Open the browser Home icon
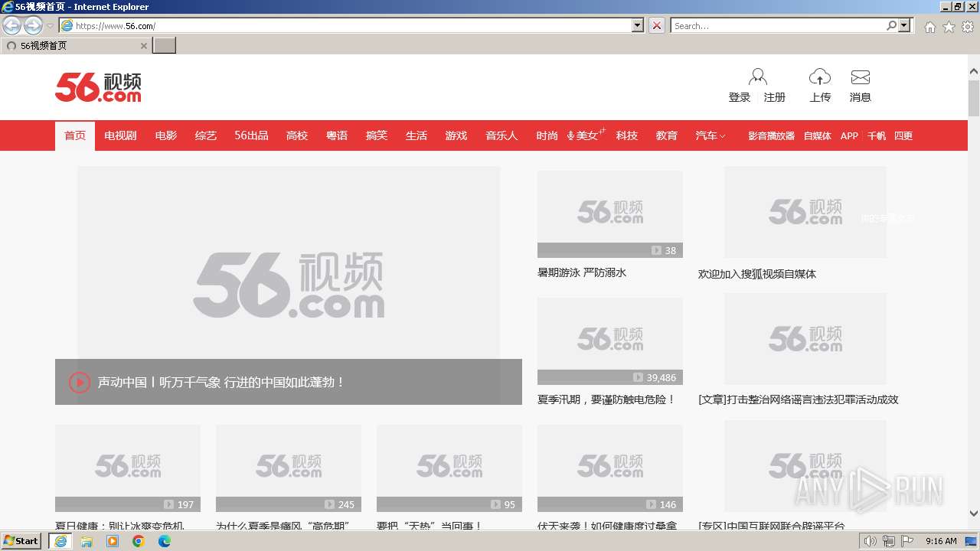Screen dimensions: 980x551 tap(929, 27)
